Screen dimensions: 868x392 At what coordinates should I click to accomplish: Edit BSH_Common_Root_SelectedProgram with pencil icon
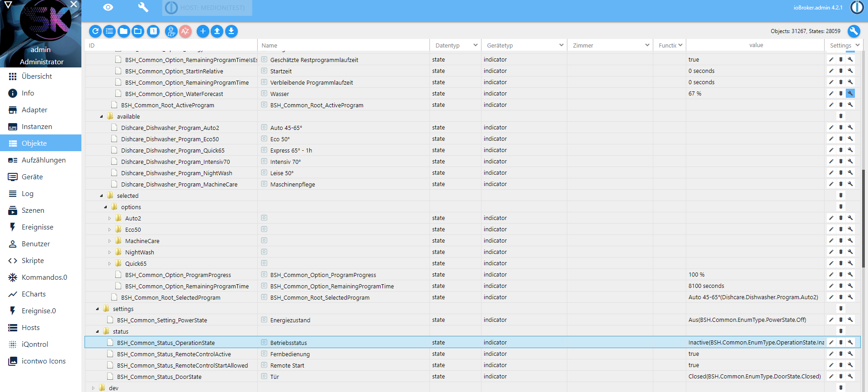coord(831,297)
